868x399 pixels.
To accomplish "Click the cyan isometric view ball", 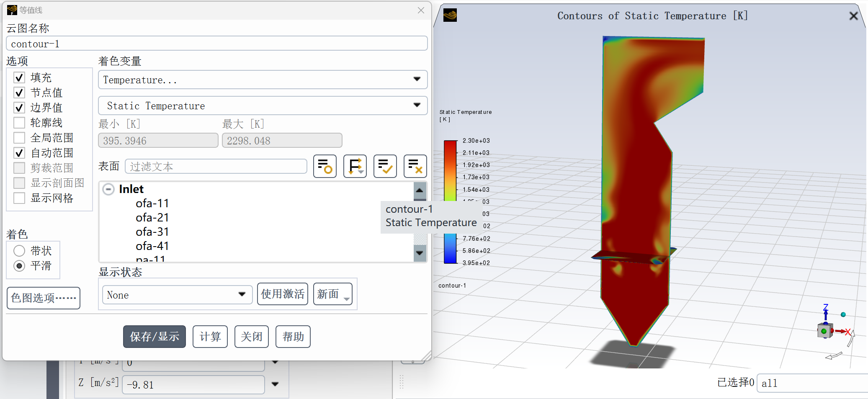I will click(843, 314).
